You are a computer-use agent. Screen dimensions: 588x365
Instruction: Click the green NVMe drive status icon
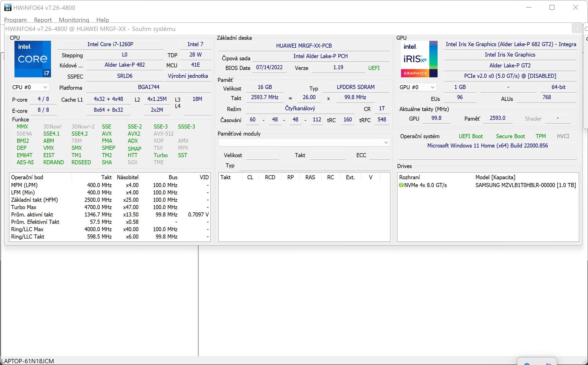pyautogui.click(x=401, y=185)
